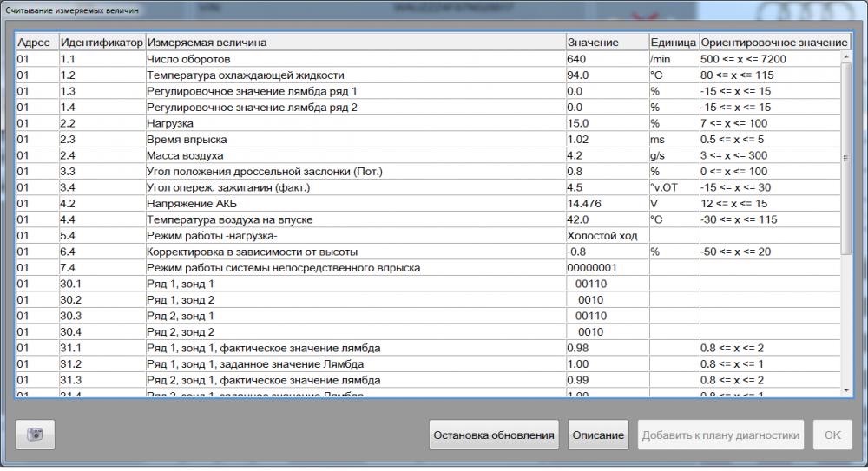Click the -50 <= x <= 20 cell
The height and width of the screenshot is (471, 868).
(769, 252)
